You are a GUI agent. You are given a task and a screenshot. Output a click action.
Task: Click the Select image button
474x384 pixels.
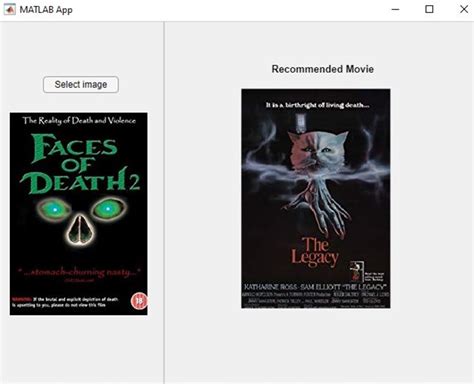(x=81, y=85)
